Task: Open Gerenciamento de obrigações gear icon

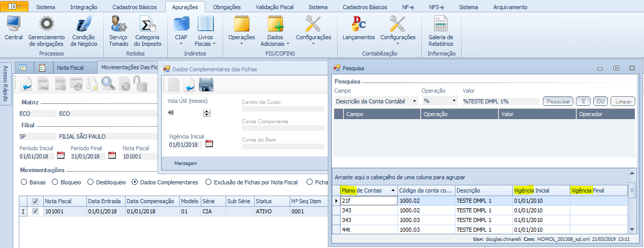Action: click(46, 24)
